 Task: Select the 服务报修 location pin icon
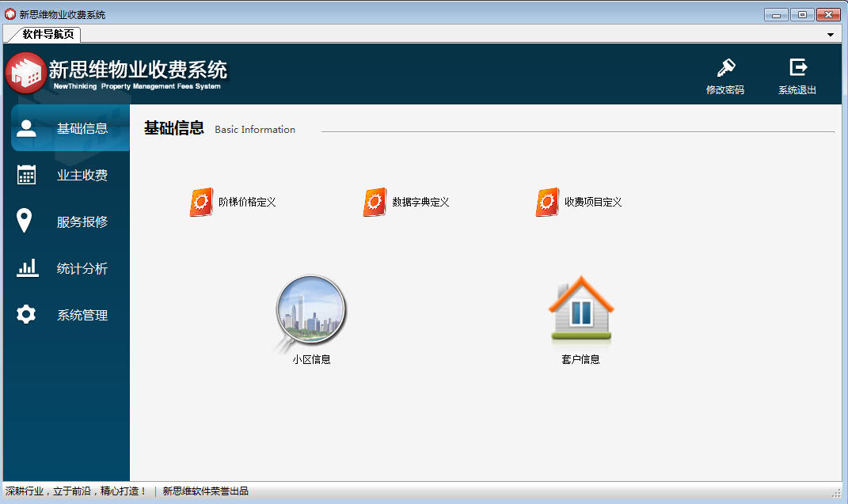coord(25,221)
